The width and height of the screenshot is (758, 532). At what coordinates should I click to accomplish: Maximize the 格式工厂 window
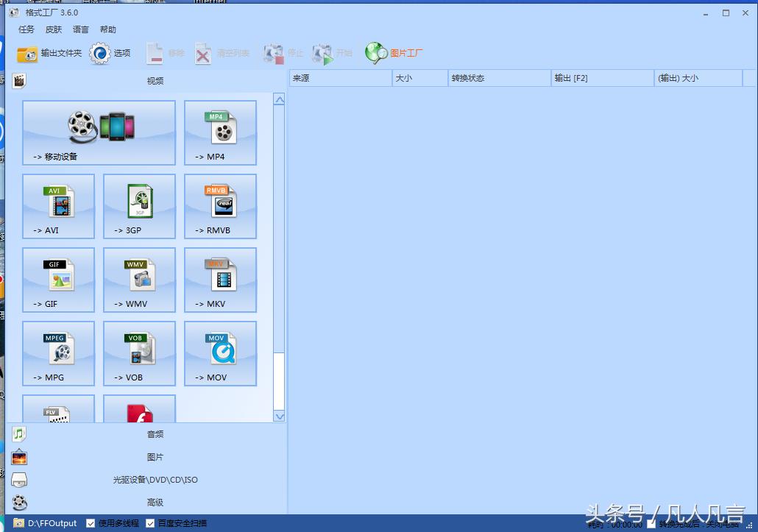[726, 13]
